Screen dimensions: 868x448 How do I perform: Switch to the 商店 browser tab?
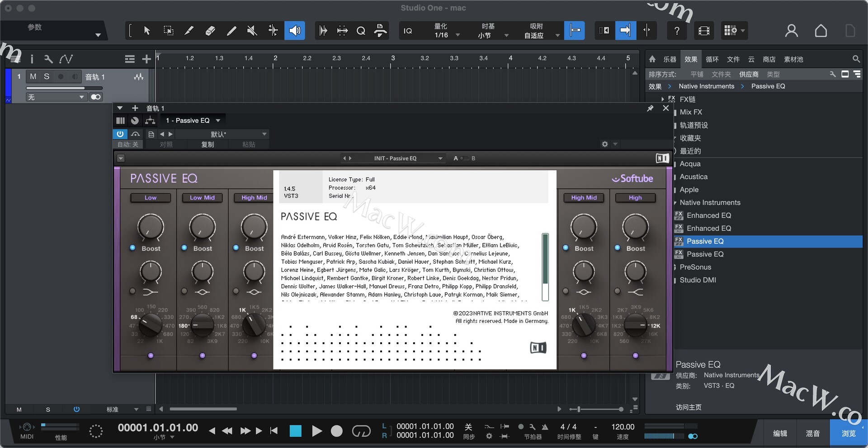(x=769, y=59)
